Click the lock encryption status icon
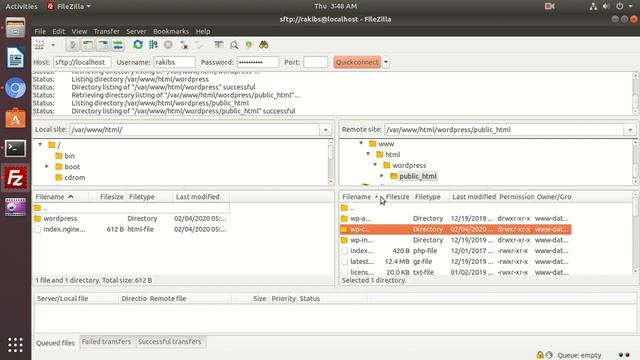This screenshot has height=360, width=640. click(540, 355)
